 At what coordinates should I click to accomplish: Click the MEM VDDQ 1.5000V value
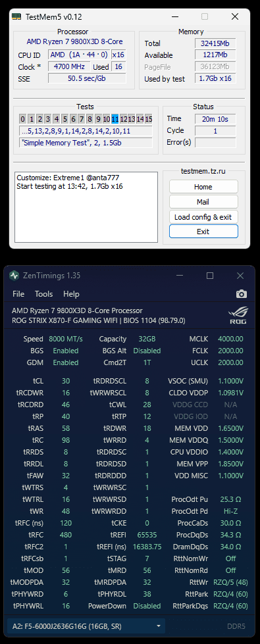point(230,440)
